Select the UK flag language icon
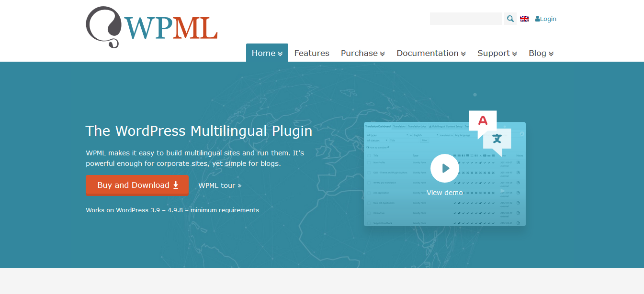The width and height of the screenshot is (644, 294). tap(524, 19)
